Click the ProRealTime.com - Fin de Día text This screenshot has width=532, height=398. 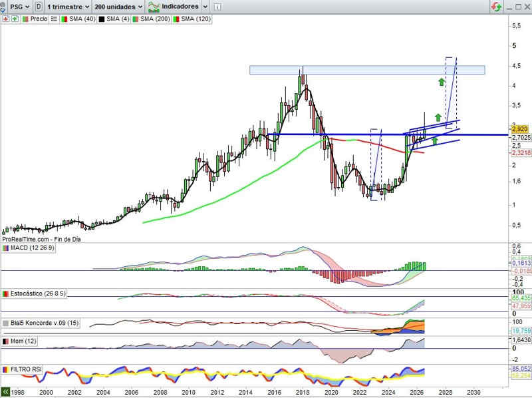pyautogui.click(x=41, y=240)
